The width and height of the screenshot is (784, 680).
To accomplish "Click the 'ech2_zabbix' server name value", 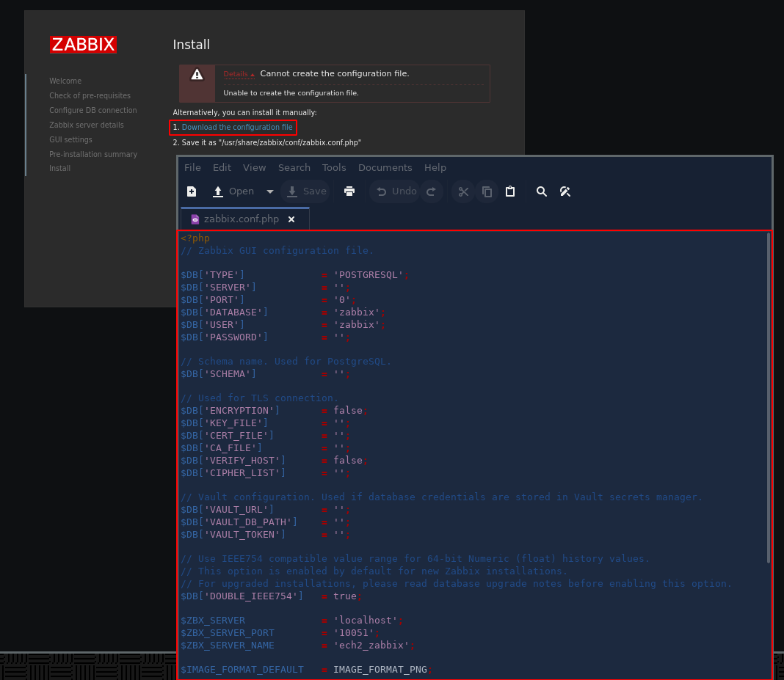I will coord(371,645).
